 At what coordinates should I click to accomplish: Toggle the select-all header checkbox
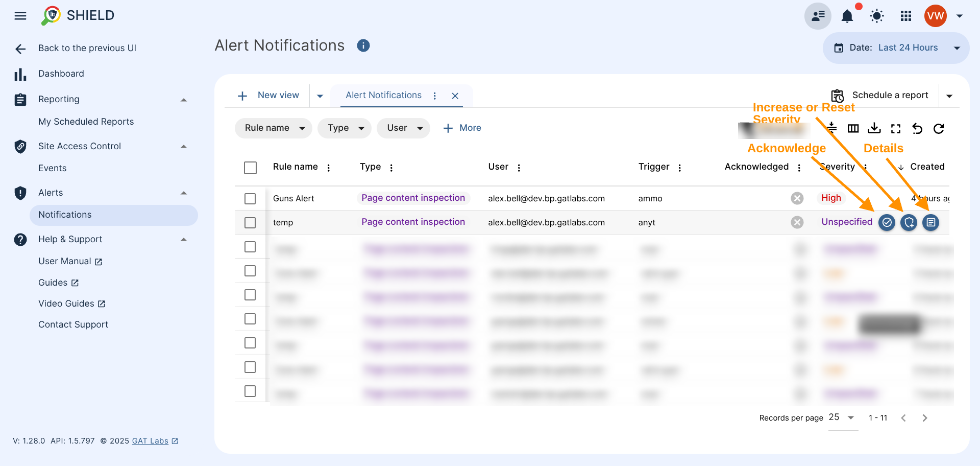[x=250, y=168]
